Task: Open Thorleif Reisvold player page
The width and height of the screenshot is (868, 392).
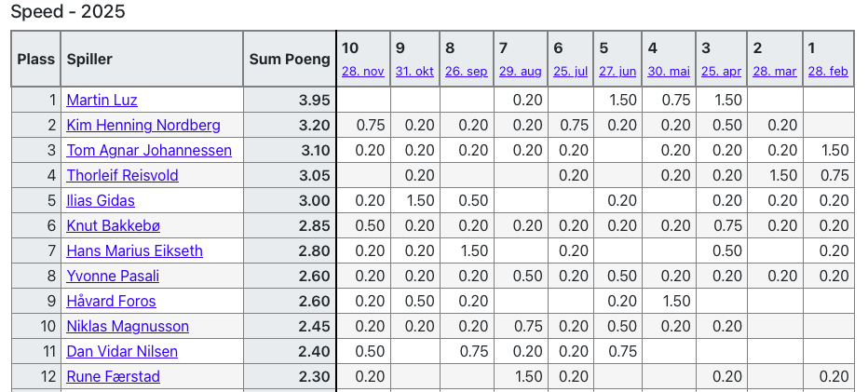Action: pyautogui.click(x=122, y=176)
